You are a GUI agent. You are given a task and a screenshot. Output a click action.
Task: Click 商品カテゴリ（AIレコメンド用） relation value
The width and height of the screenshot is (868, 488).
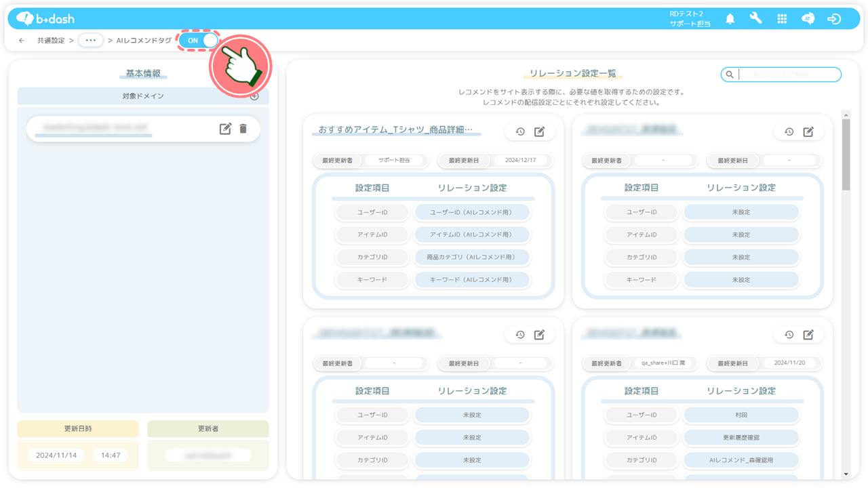[472, 258]
